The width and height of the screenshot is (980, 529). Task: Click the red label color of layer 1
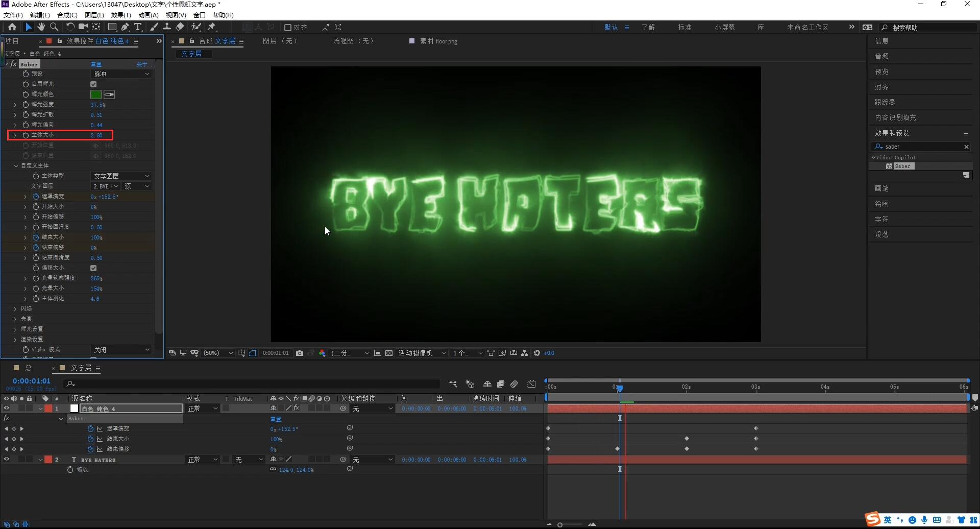pyautogui.click(x=48, y=408)
